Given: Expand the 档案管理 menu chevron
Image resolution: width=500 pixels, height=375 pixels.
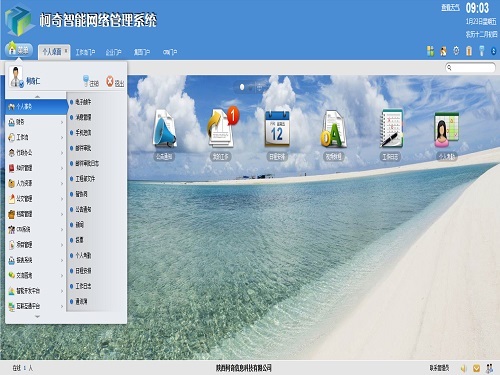Looking at the screenshot, I should 62,214.
